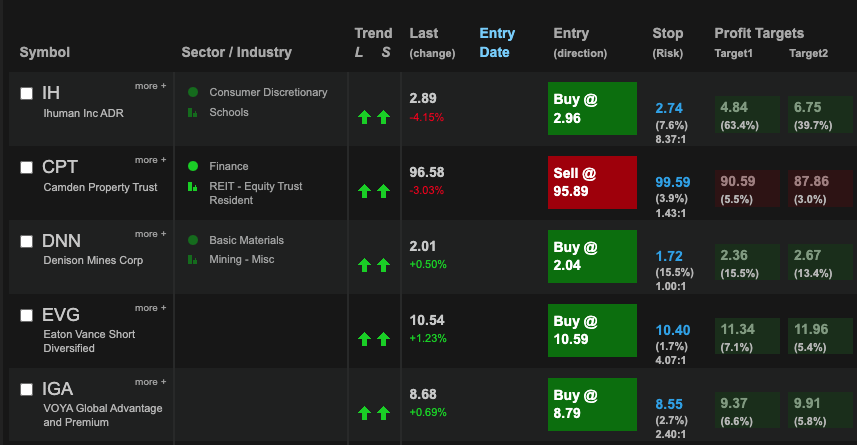The width and height of the screenshot is (857, 445).
Task: Click the long-term trend arrow for IGA
Action: coord(365,413)
